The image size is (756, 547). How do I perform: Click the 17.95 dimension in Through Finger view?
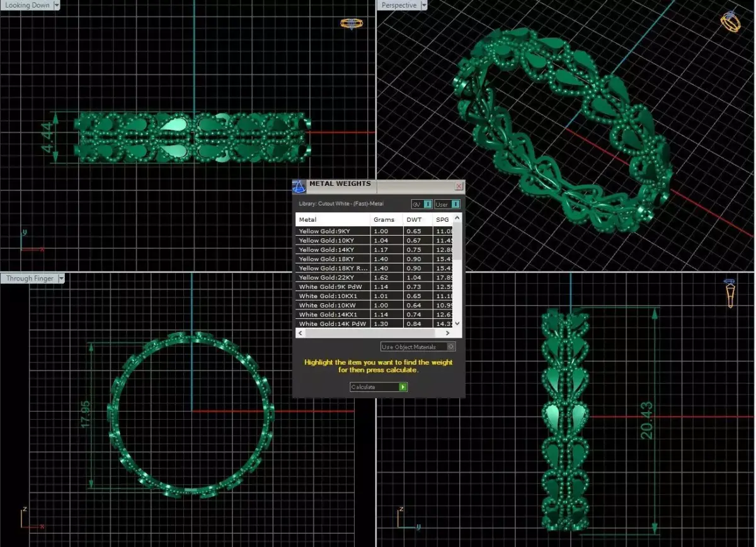[x=86, y=415]
